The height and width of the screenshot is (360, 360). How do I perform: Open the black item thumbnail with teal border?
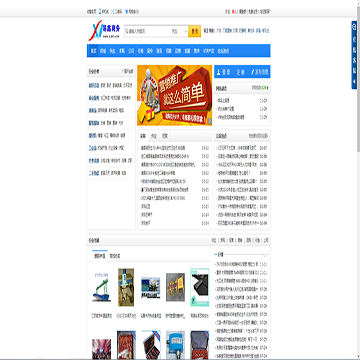click(200, 287)
